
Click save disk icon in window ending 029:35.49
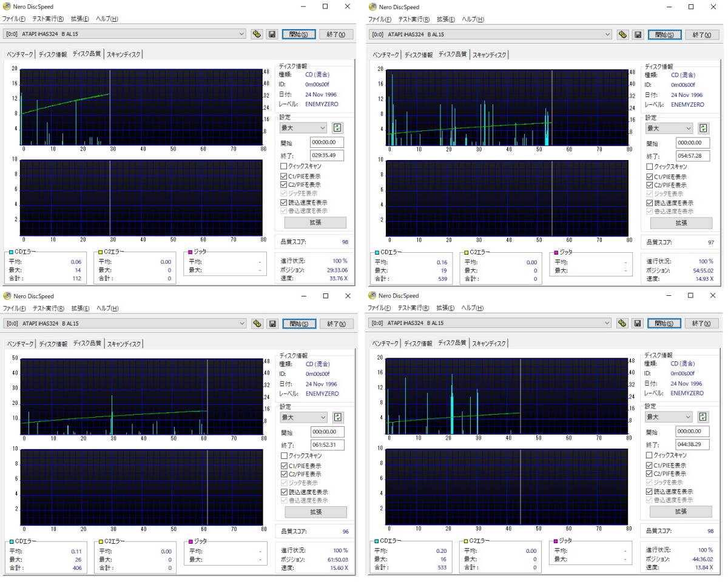tap(272, 34)
